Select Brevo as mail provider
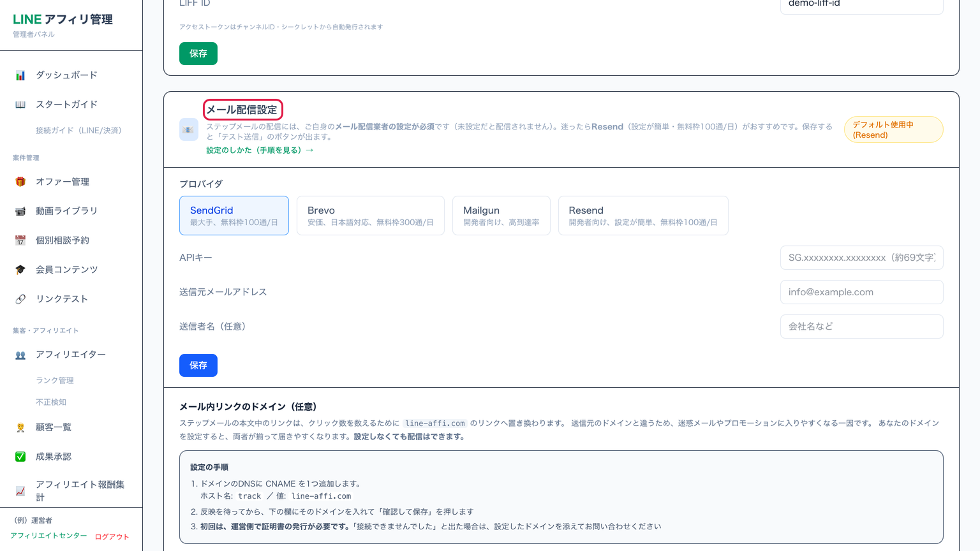This screenshot has height=551, width=980. click(x=371, y=216)
